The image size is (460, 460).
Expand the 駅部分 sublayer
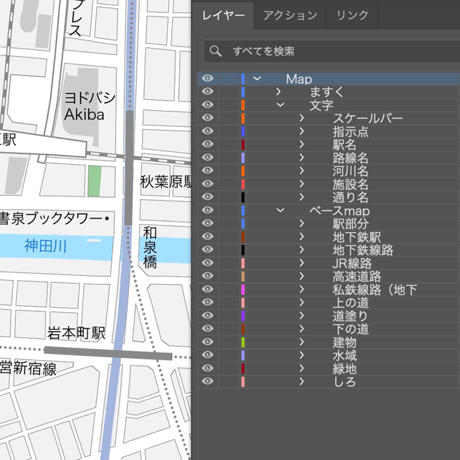[x=302, y=223]
